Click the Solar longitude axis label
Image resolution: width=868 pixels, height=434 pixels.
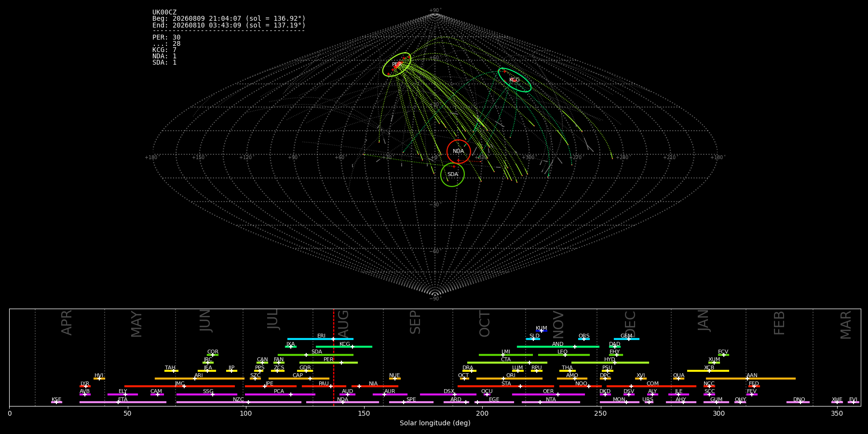tap(435, 423)
